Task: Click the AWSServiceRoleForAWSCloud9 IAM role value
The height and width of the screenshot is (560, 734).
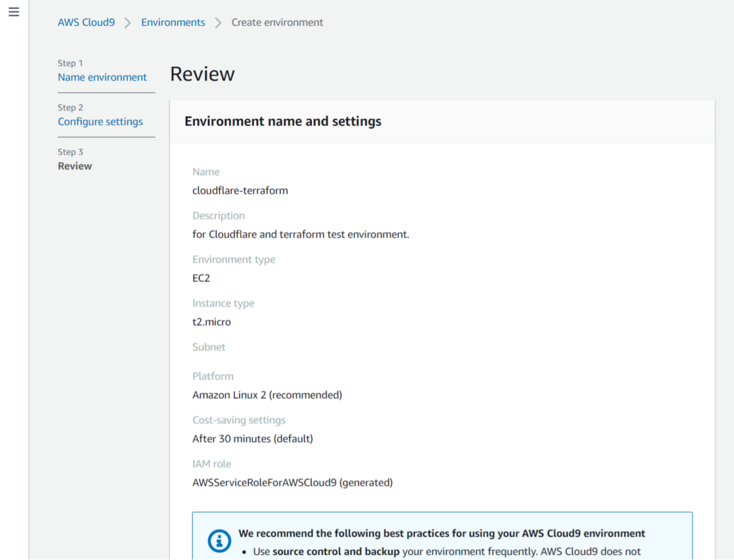Action: (x=292, y=483)
